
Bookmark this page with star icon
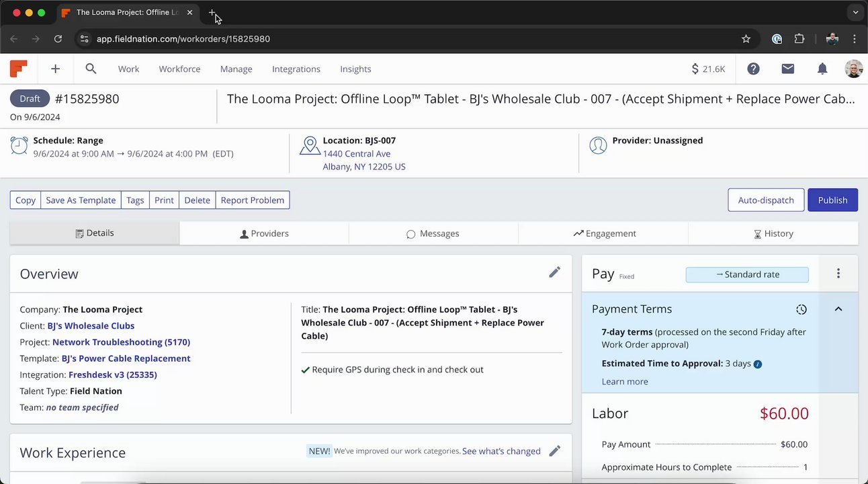coord(746,39)
